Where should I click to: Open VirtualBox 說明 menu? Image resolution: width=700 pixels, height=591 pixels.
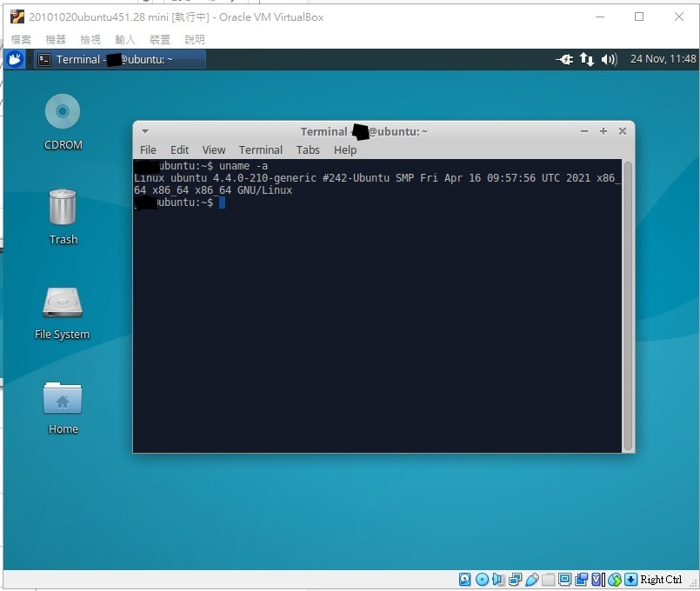[195, 40]
